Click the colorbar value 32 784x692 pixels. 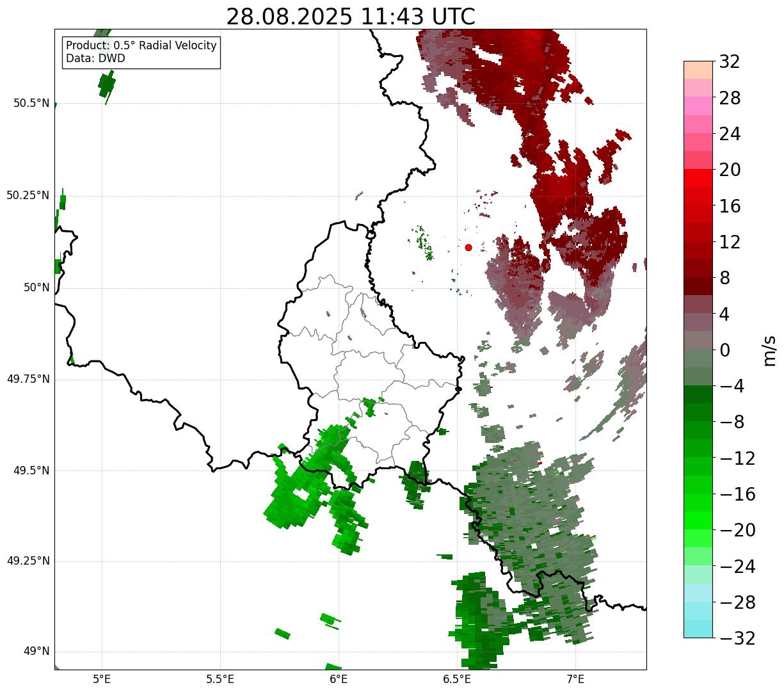pyautogui.click(x=730, y=62)
